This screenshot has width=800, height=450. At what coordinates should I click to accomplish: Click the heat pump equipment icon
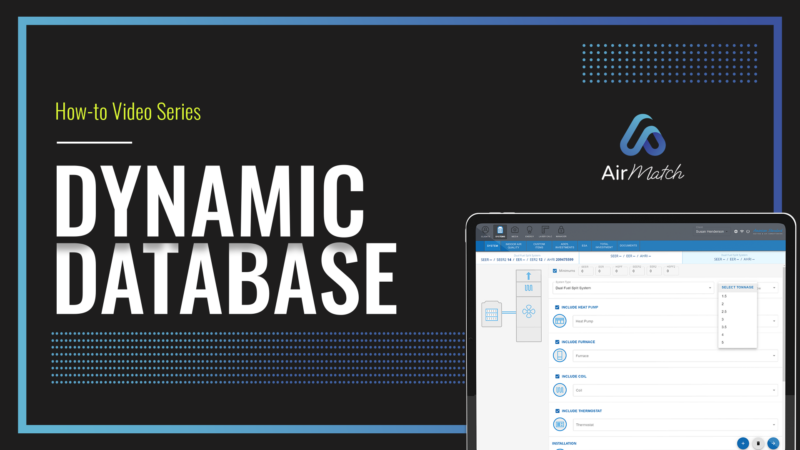[x=558, y=321]
